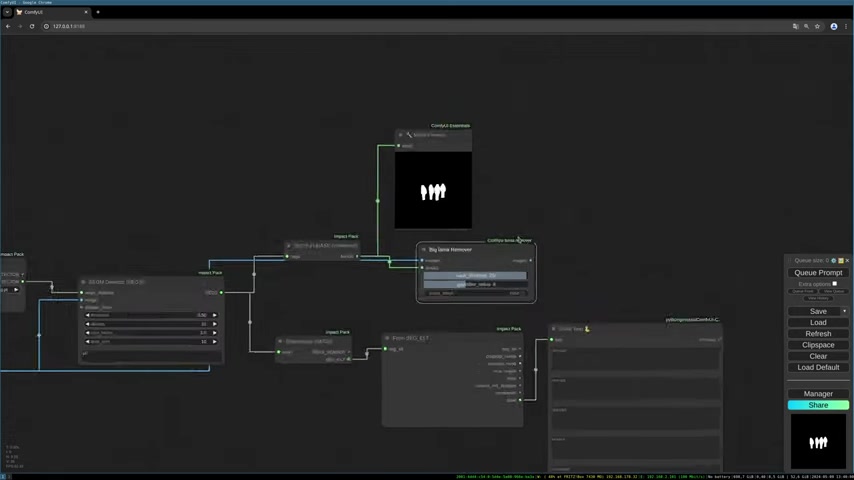Open the Chrome three-dot menu
The image size is (854, 480).
click(846, 26)
